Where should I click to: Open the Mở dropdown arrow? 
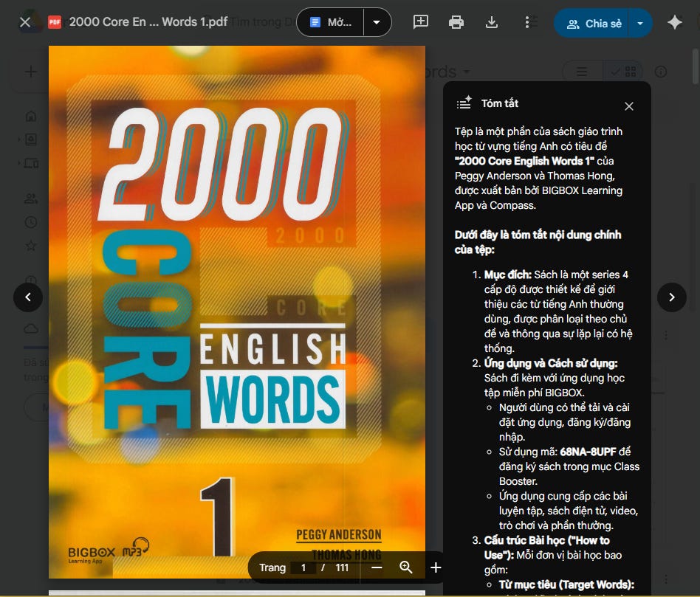click(377, 22)
